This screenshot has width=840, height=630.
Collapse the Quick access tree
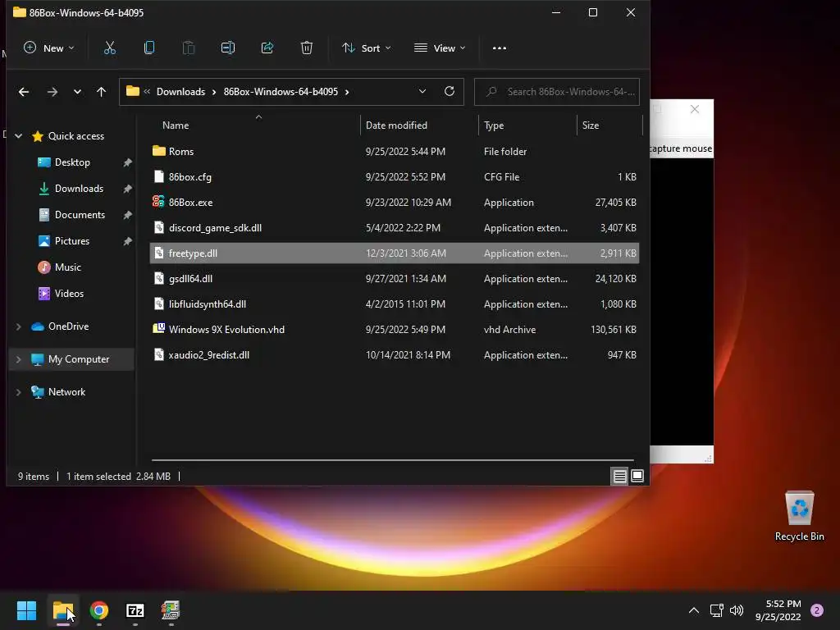tap(18, 136)
